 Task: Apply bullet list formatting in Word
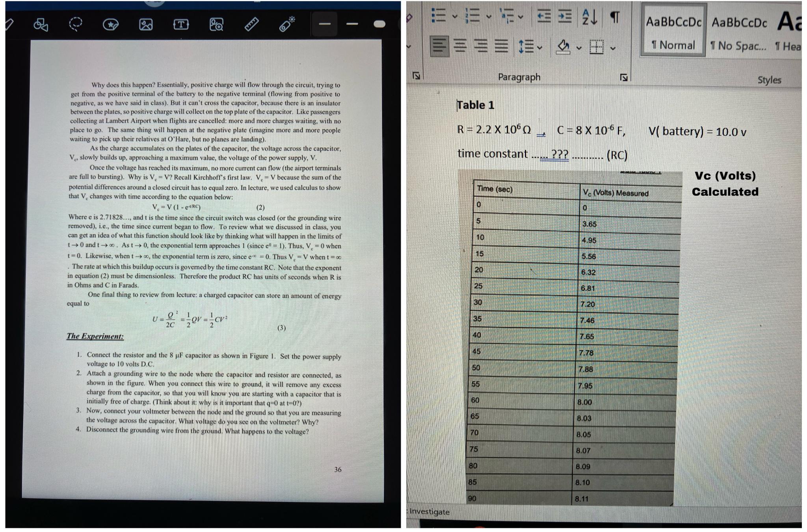(x=439, y=16)
